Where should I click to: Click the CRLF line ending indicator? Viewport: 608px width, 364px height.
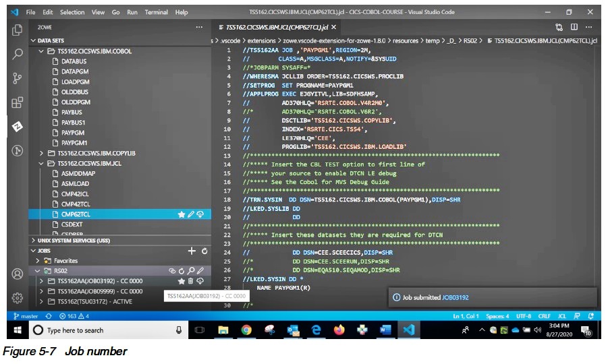click(545, 316)
